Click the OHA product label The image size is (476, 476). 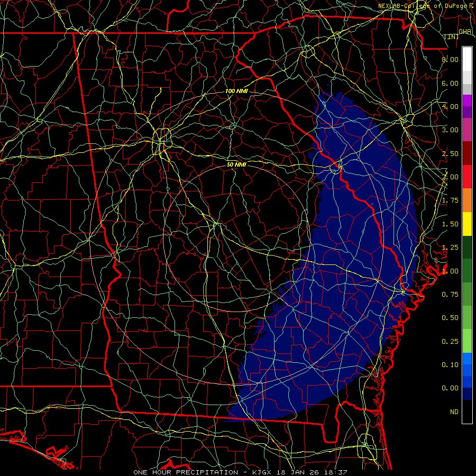(465, 32)
